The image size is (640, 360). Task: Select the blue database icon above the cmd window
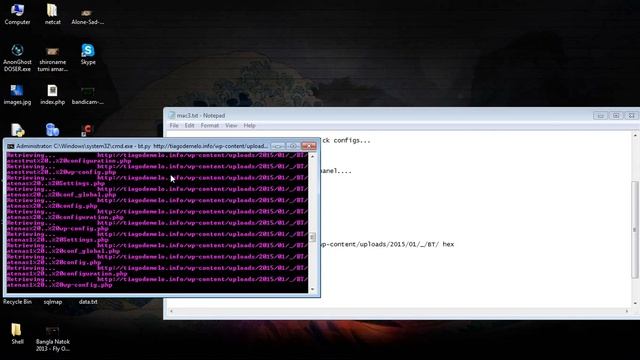pos(52,130)
